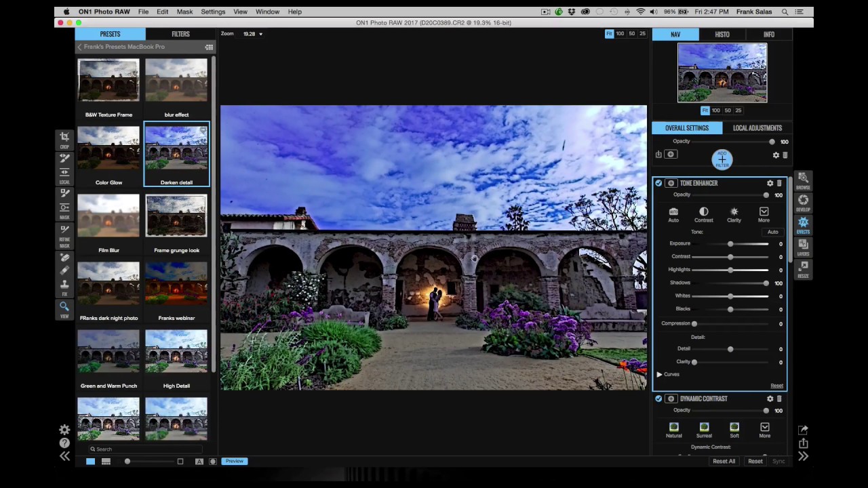The height and width of the screenshot is (488, 868).
Task: Click the Add Filter button
Action: (722, 159)
